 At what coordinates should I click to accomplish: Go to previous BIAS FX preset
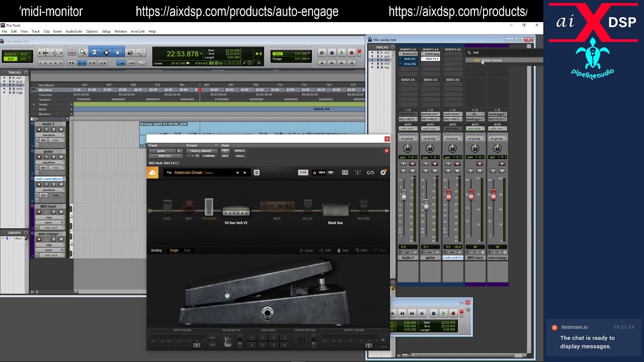click(x=237, y=172)
